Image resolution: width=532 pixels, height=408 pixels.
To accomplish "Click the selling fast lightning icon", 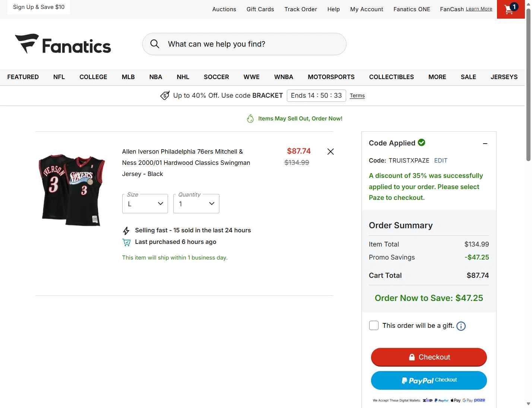I will (126, 231).
